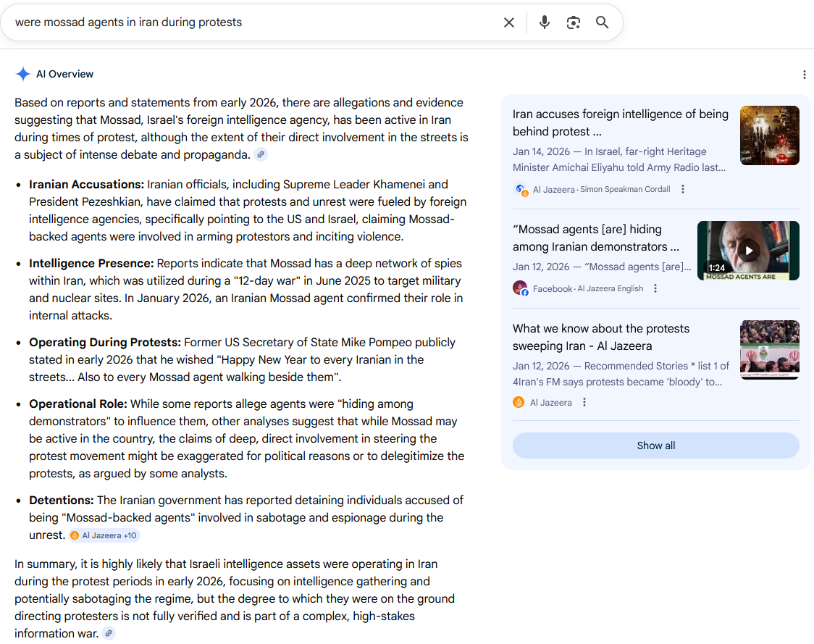Open the 'Al Jazeera +10' sources chip
This screenshot has height=644, width=814.
click(x=104, y=535)
